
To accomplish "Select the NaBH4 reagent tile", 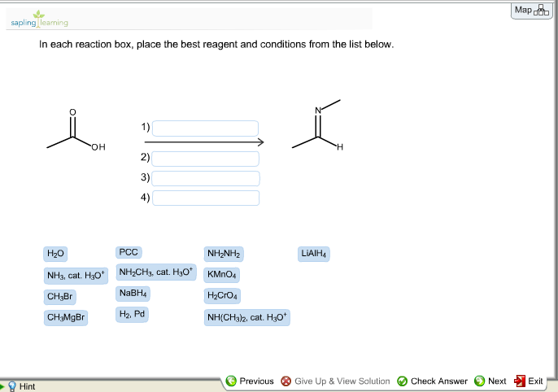I will click(133, 294).
